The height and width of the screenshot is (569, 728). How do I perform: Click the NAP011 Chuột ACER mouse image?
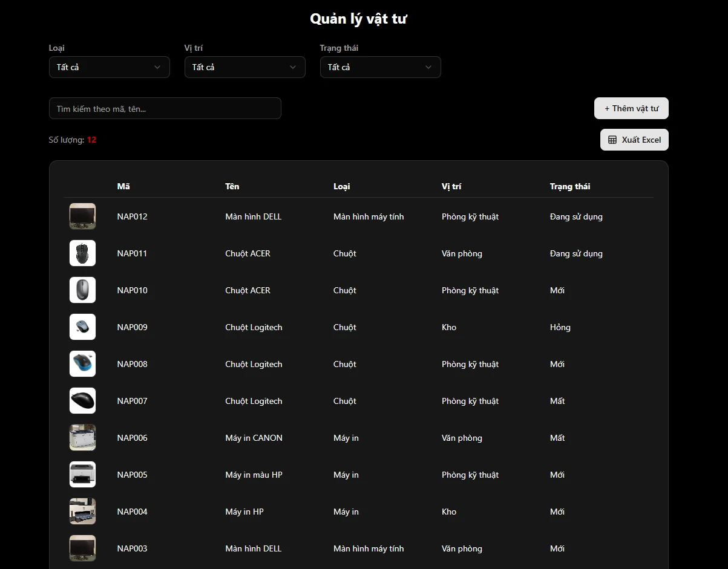pos(82,253)
